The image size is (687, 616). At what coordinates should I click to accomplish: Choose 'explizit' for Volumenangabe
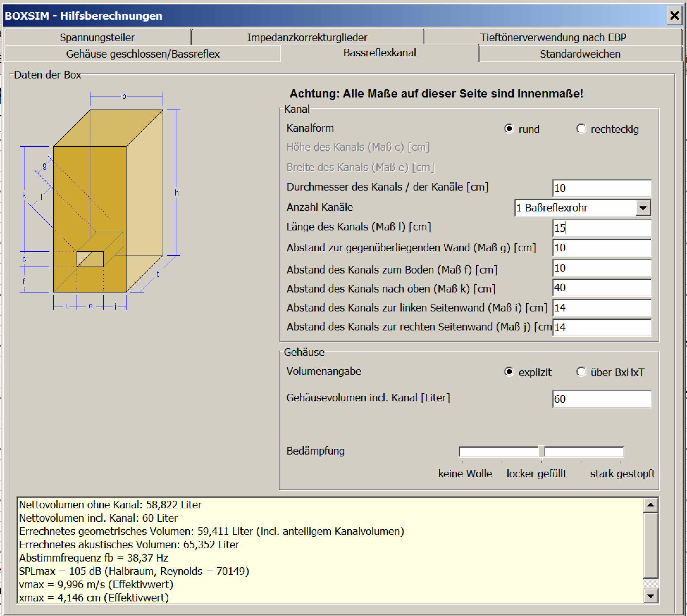point(509,372)
